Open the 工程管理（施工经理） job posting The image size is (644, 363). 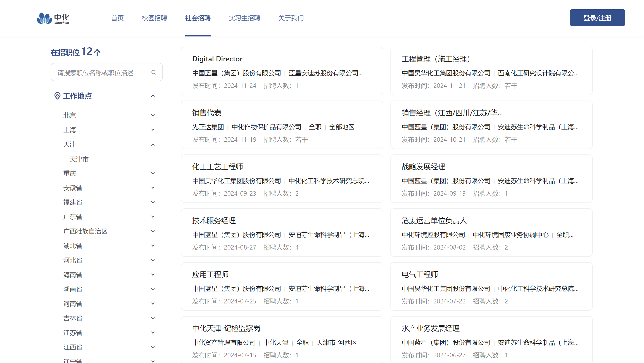[492, 71]
